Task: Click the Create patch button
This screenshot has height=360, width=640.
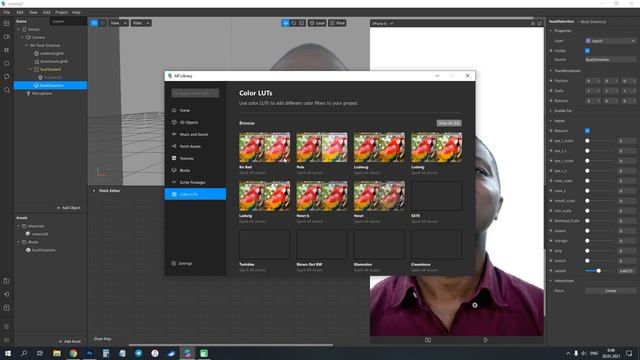Action: point(611,291)
